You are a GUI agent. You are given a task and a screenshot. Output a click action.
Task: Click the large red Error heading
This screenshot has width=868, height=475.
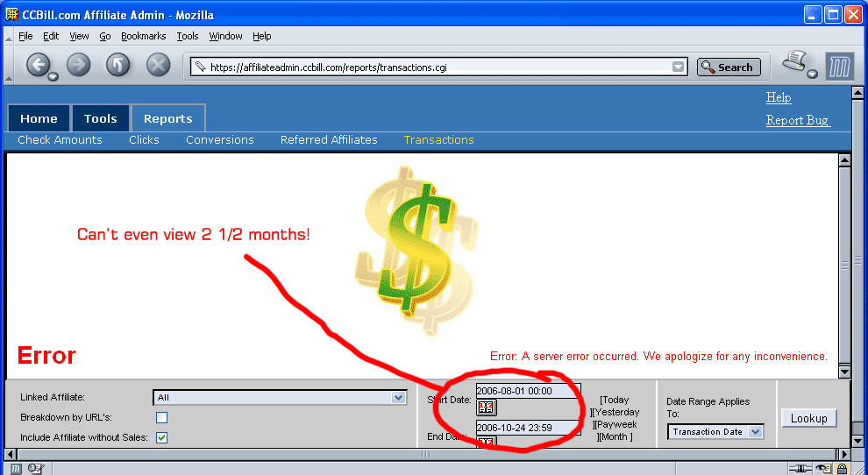[x=46, y=355]
